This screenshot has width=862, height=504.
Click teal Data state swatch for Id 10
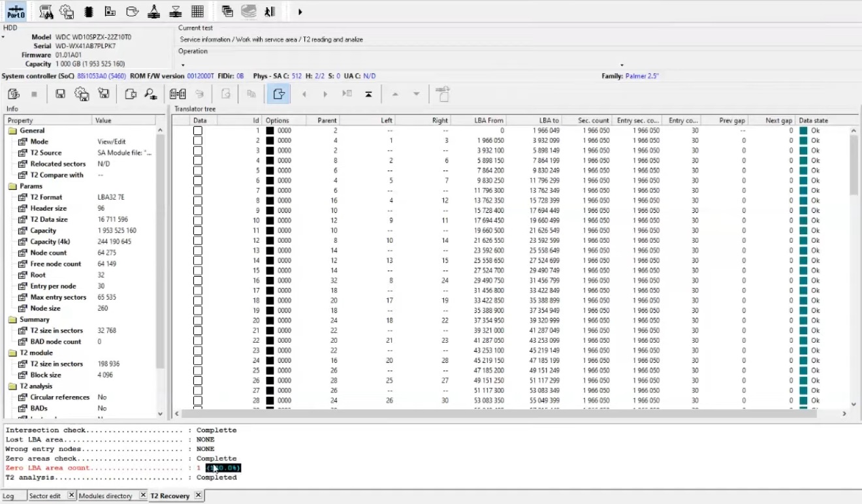(803, 221)
